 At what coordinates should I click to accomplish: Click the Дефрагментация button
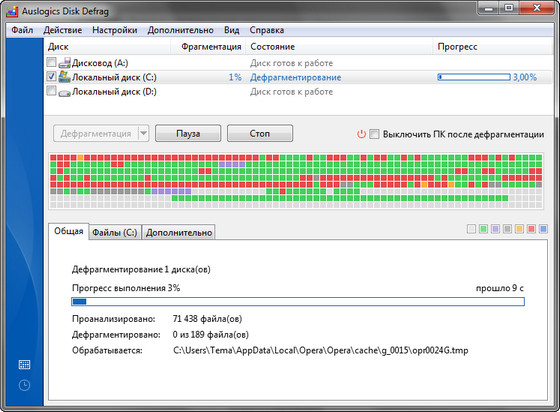pyautogui.click(x=96, y=134)
